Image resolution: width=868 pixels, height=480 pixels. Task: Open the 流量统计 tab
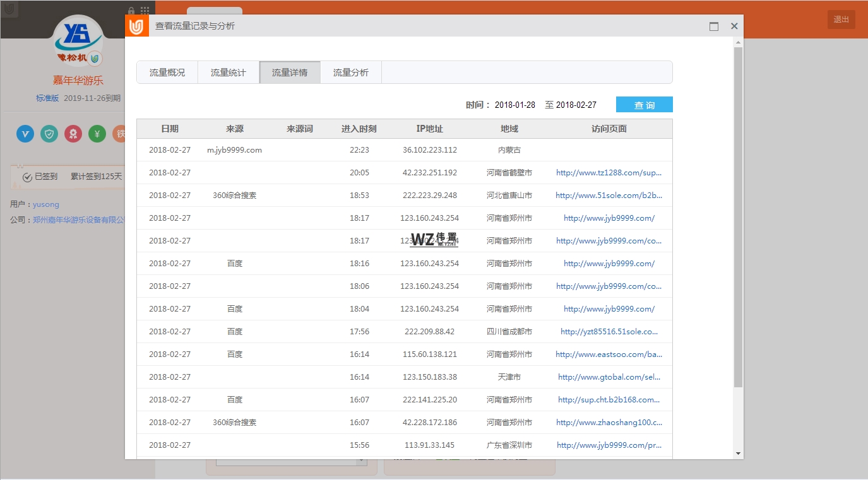coord(229,73)
